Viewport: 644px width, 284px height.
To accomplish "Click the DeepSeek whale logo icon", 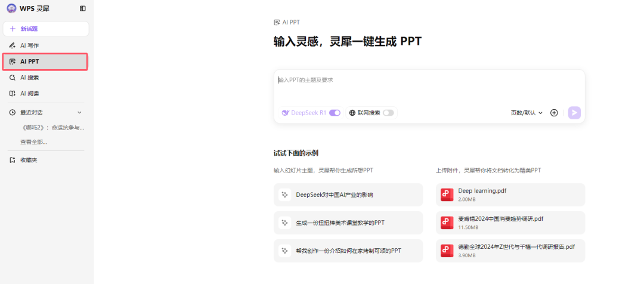I will coord(286,113).
